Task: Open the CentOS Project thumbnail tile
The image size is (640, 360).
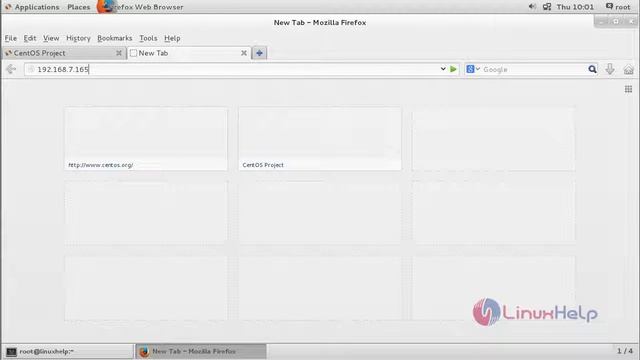Action: pyautogui.click(x=320, y=139)
